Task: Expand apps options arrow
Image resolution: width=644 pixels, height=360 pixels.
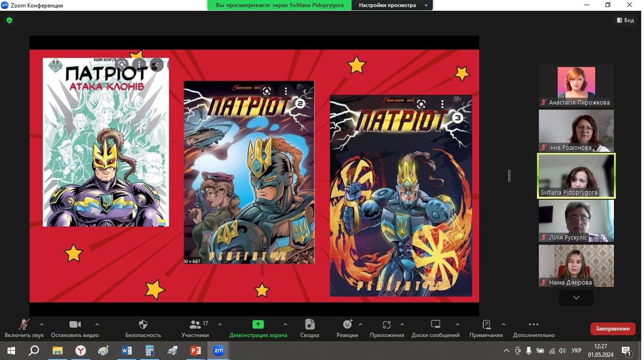Action: tap(402, 324)
